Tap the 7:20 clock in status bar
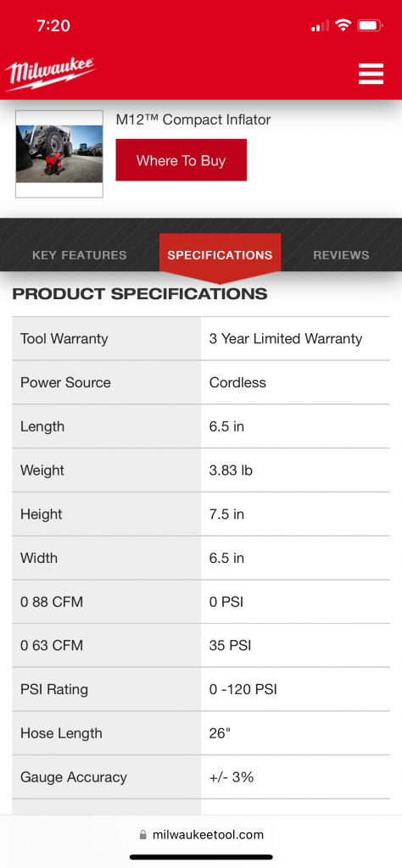This screenshot has width=402, height=868. 53,25
